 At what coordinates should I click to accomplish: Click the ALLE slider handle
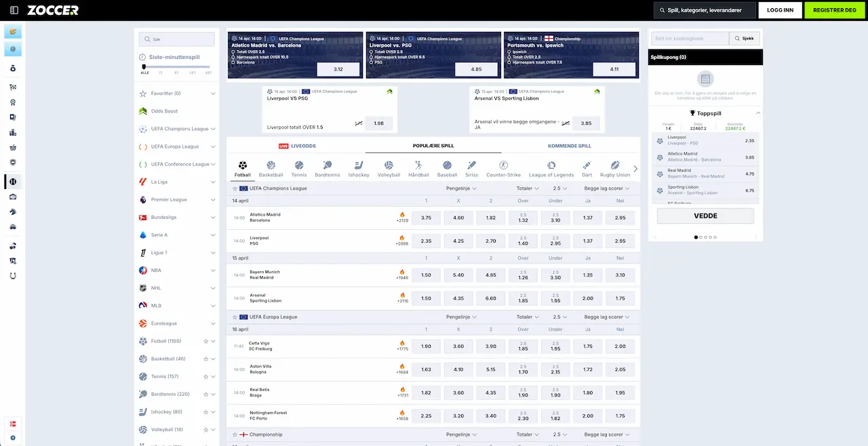coord(144,66)
